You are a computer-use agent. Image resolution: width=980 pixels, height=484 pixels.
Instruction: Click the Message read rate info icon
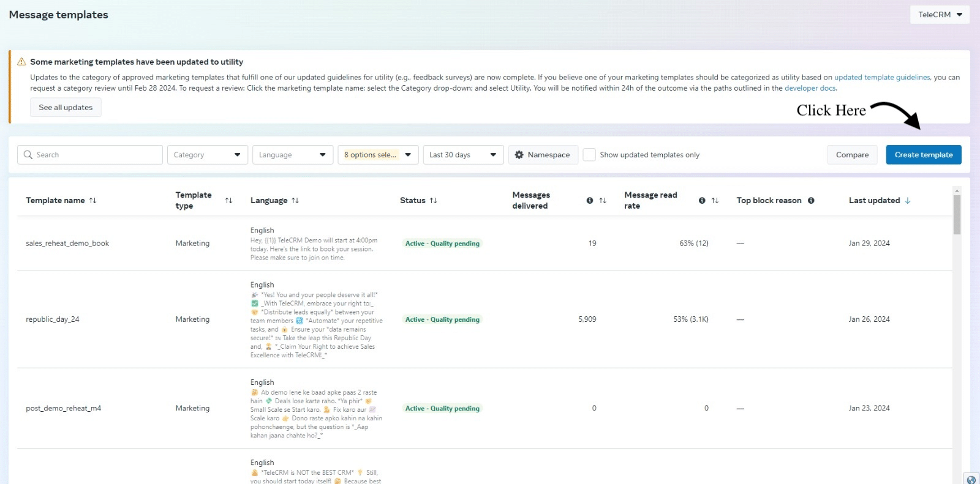[702, 201]
